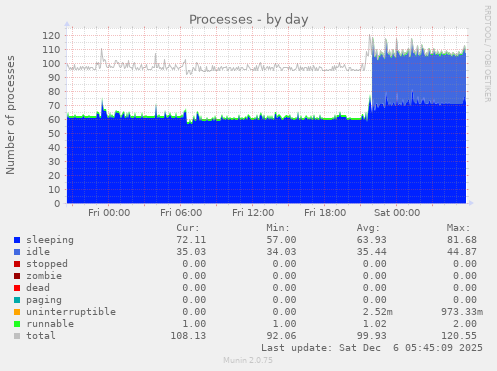Screen dimensions: 497x371
Task: Click the 'uninterruptible' legend label
Action: pyautogui.click(x=71, y=312)
